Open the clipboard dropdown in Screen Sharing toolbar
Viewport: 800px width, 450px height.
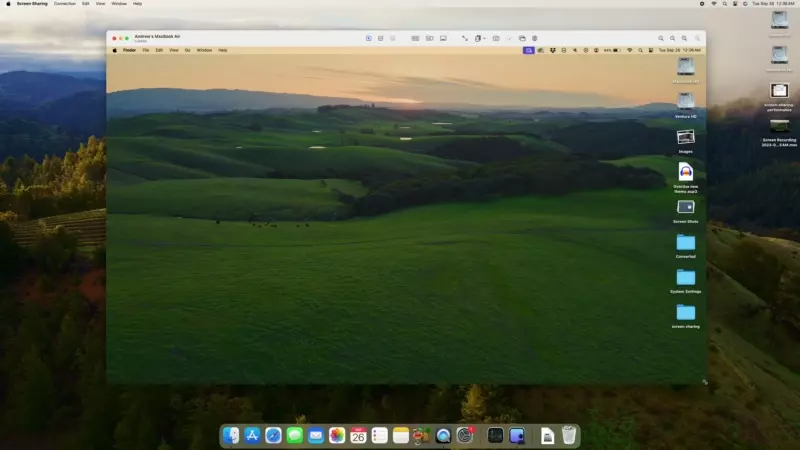[479, 38]
